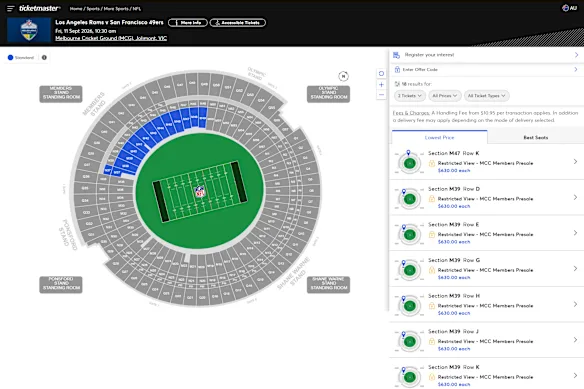
Task: Open the legend info icon
Action: pyautogui.click(x=44, y=57)
